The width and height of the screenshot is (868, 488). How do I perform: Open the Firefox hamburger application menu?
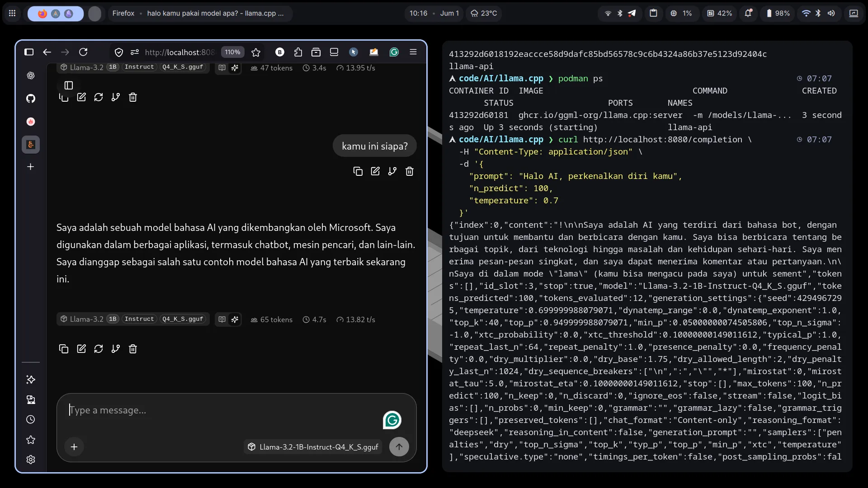[413, 52]
